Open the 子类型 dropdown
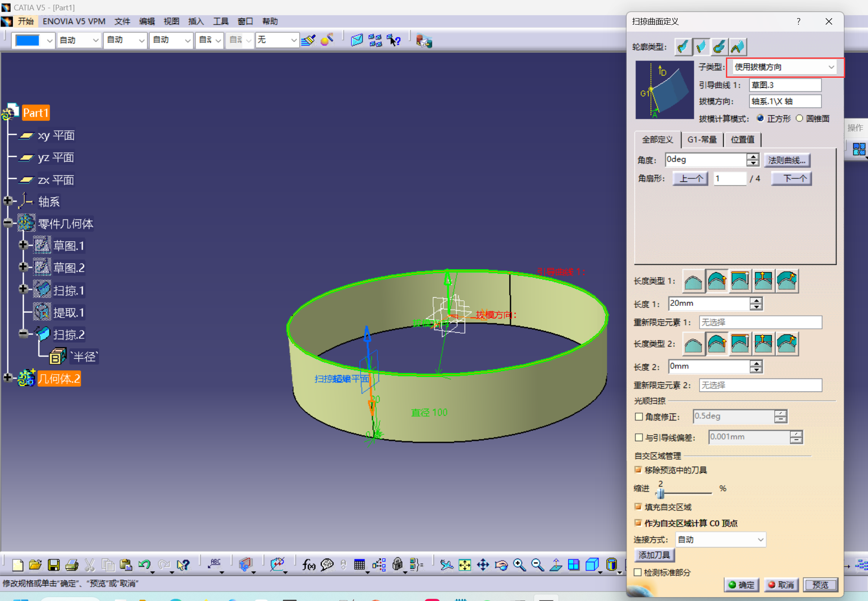The image size is (868, 601). point(785,67)
